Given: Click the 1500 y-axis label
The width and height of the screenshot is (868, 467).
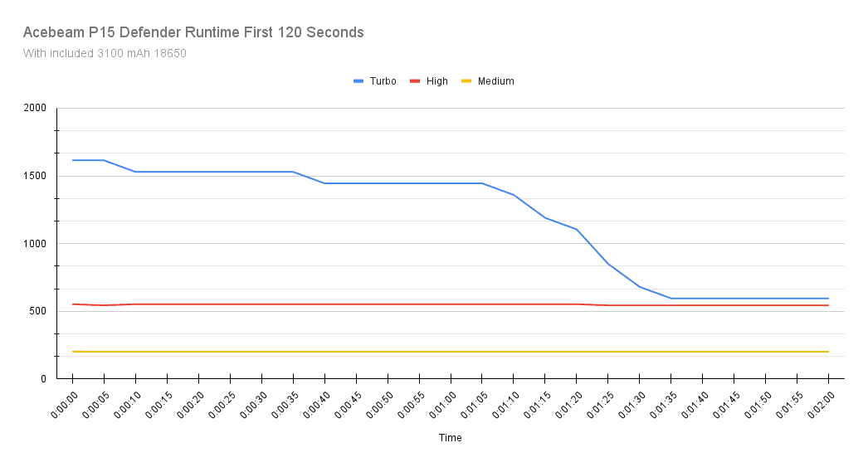Looking at the screenshot, I should pos(35,176).
